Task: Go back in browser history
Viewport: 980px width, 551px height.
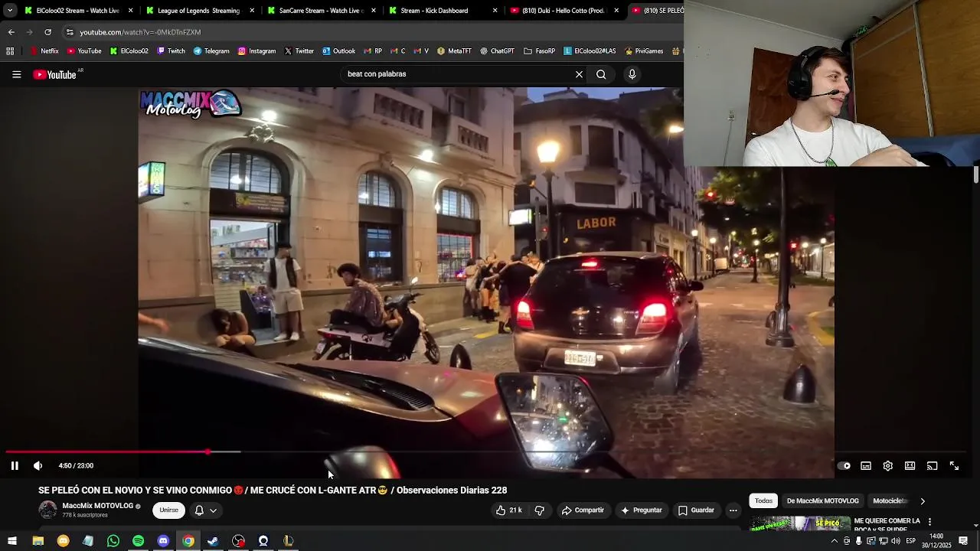Action: click(x=11, y=32)
